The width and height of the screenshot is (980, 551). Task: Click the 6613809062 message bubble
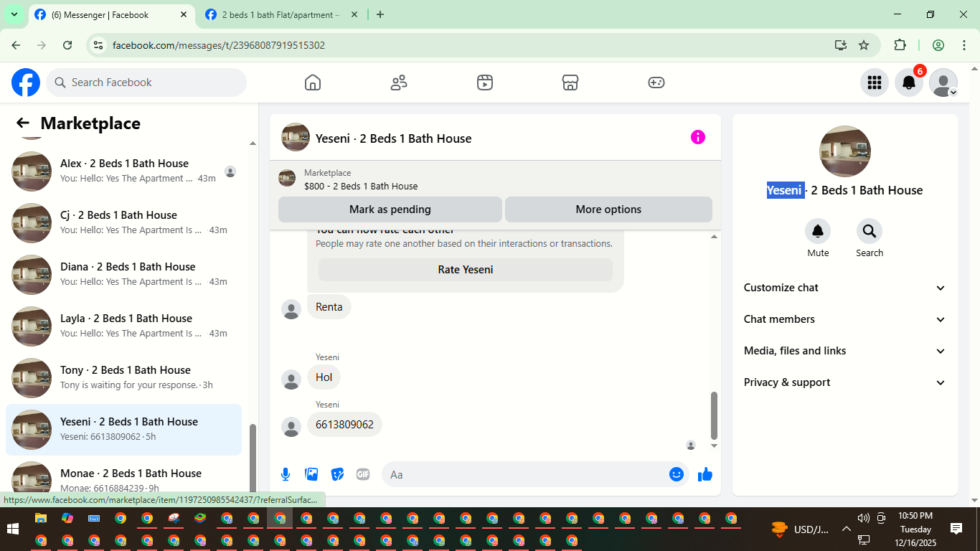coord(345,425)
